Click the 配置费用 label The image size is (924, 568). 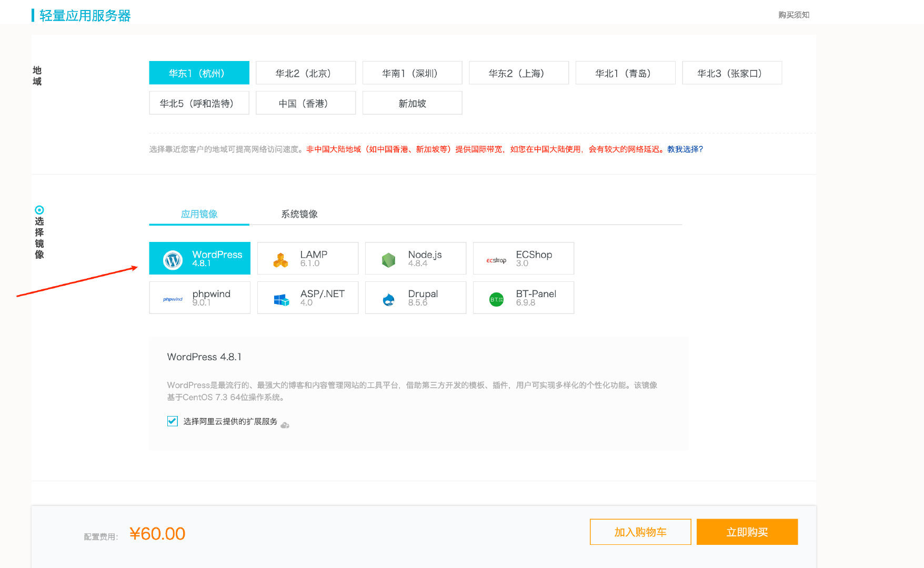click(101, 537)
